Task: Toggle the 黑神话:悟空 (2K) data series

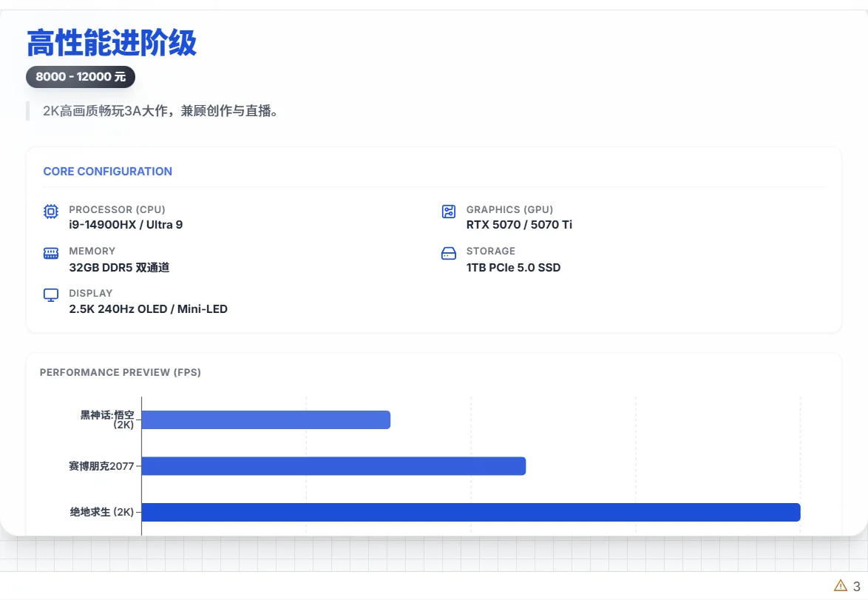Action: [104, 419]
